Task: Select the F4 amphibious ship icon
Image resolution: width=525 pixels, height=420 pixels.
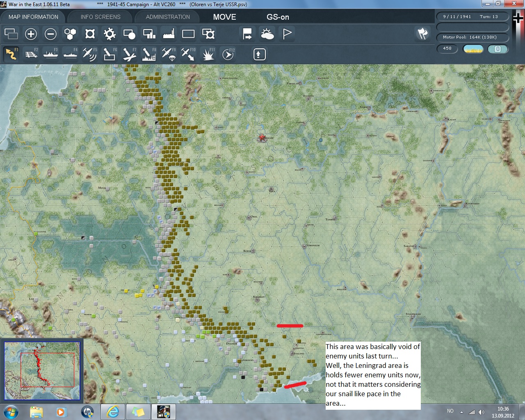Action: tap(70, 54)
